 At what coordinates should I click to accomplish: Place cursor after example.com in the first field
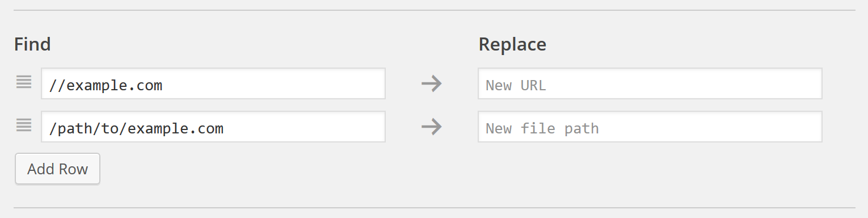click(x=163, y=86)
